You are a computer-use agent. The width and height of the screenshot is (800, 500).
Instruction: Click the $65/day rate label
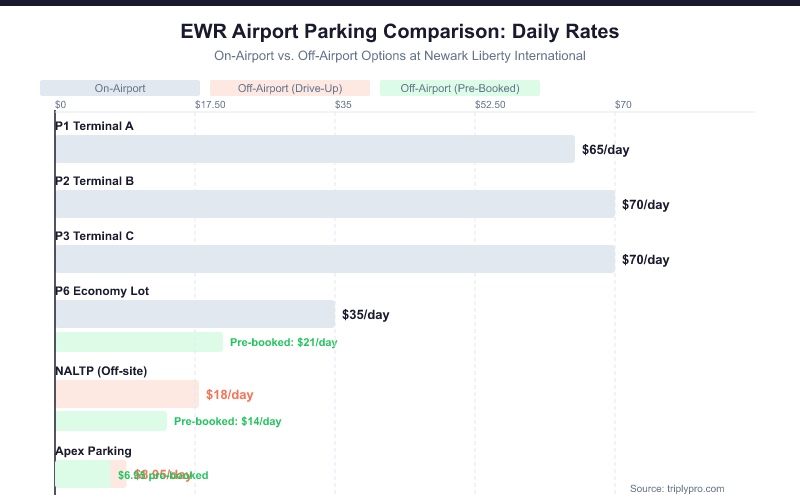click(605, 150)
